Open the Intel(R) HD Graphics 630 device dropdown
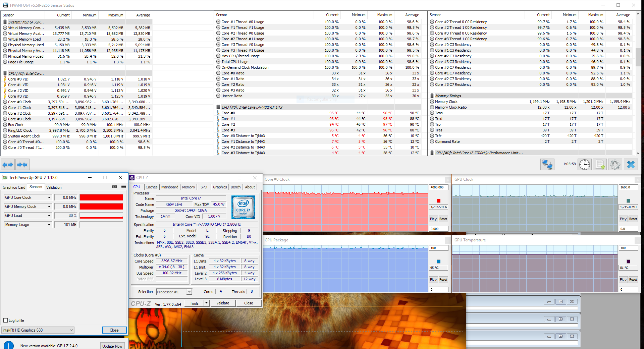Screen dimensions: 644x349 coord(38,330)
